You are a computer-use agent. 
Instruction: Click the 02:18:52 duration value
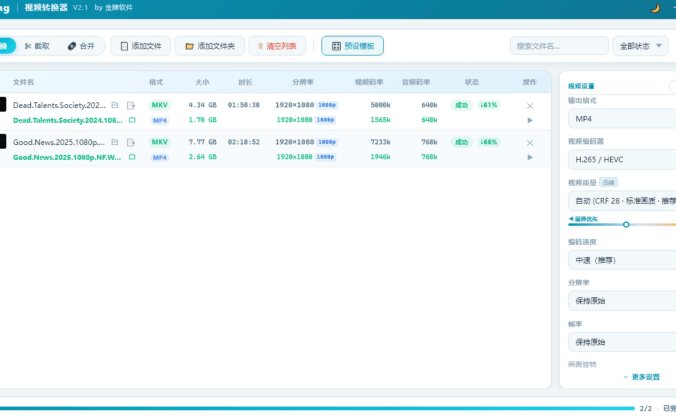pos(244,142)
